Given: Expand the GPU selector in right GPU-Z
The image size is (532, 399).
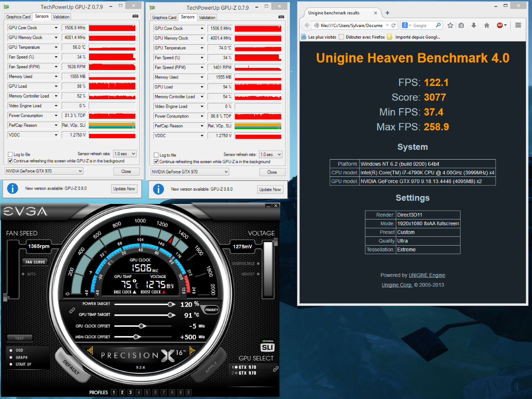Looking at the screenshot, I should (x=190, y=172).
